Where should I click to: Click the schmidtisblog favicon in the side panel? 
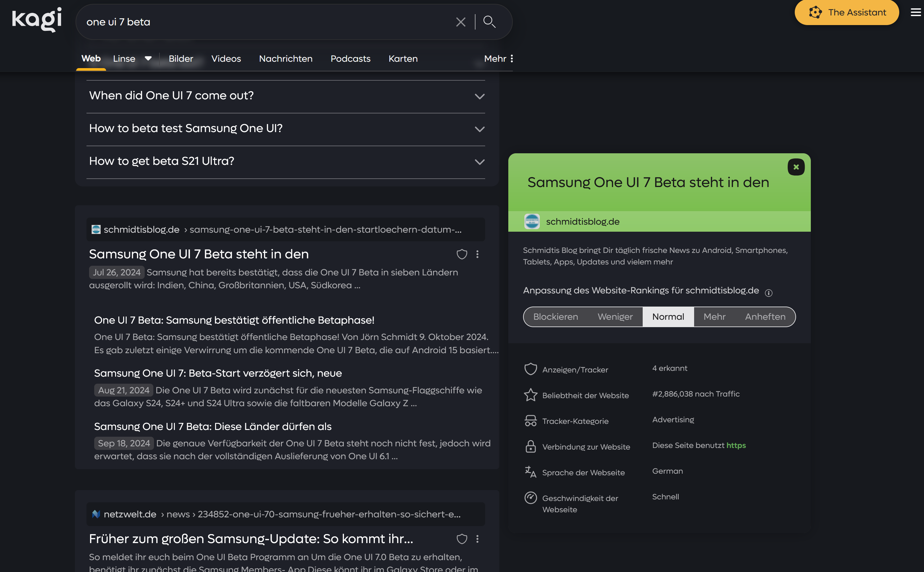point(532,221)
